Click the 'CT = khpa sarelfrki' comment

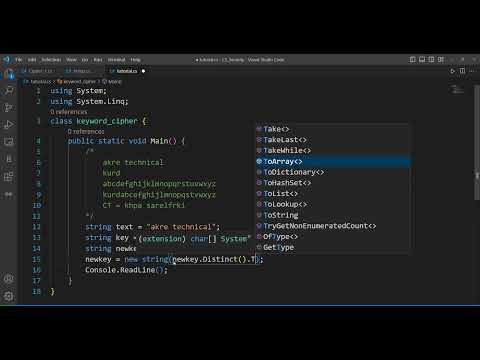point(144,205)
